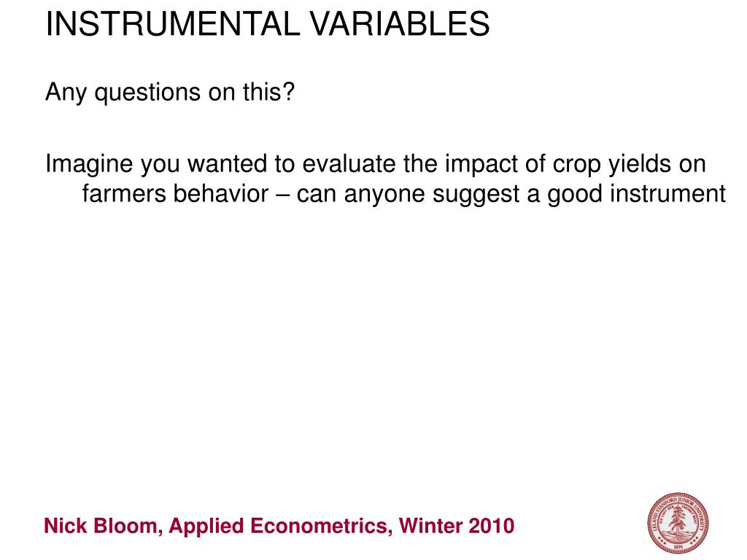Click the tree in the Stanford seal
Screen dimensions: 747x560
pos(678,521)
